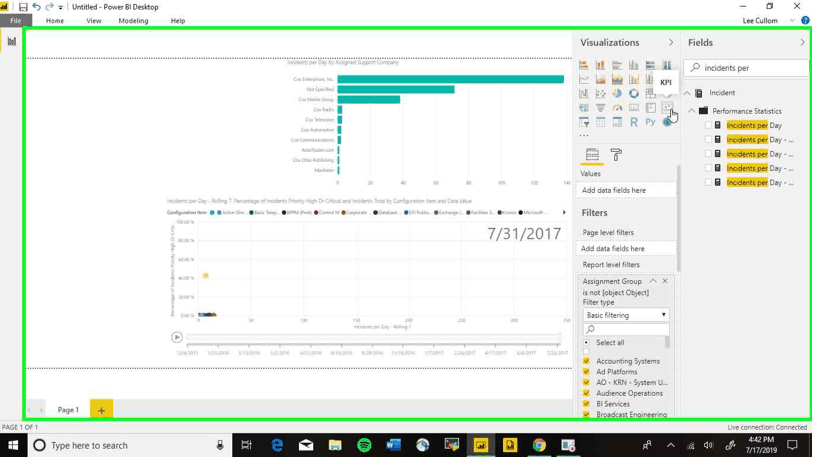The width and height of the screenshot is (814, 459).
Task: Advance the Configuration Item legend arrow
Action: click(x=564, y=212)
